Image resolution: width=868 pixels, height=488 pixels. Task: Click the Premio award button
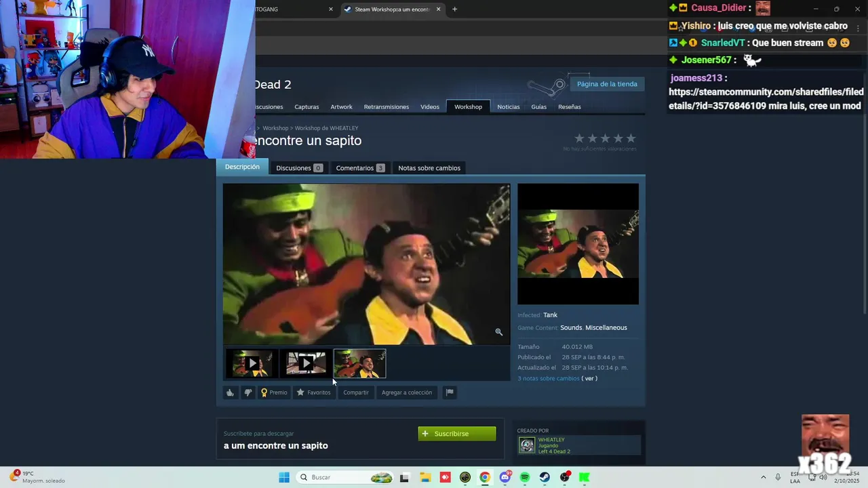coord(274,392)
